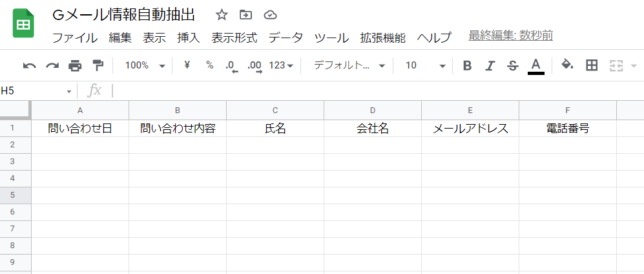Open the 編集 menu
This screenshot has width=644, height=274.
(x=120, y=37)
